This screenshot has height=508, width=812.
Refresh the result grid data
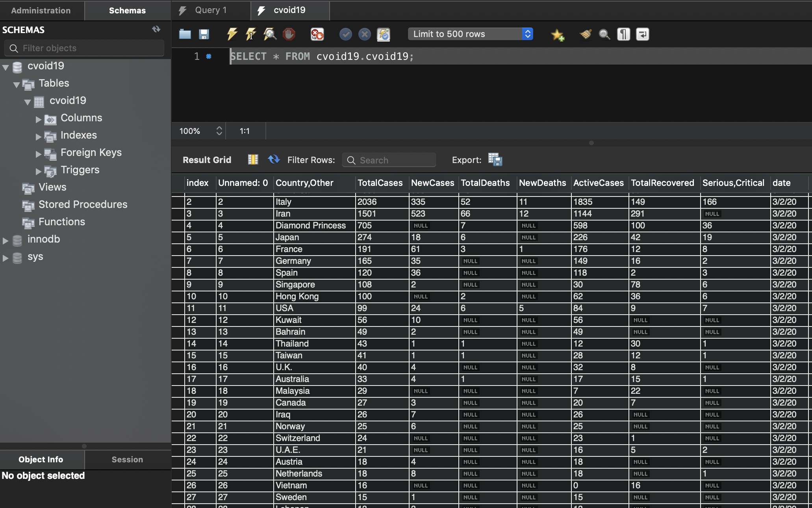coord(274,160)
